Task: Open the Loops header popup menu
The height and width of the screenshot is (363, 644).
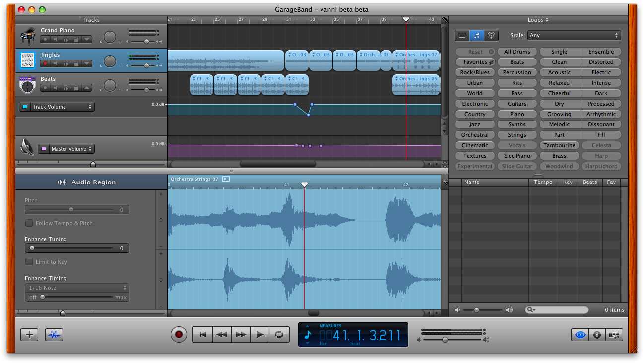Action: click(x=538, y=20)
